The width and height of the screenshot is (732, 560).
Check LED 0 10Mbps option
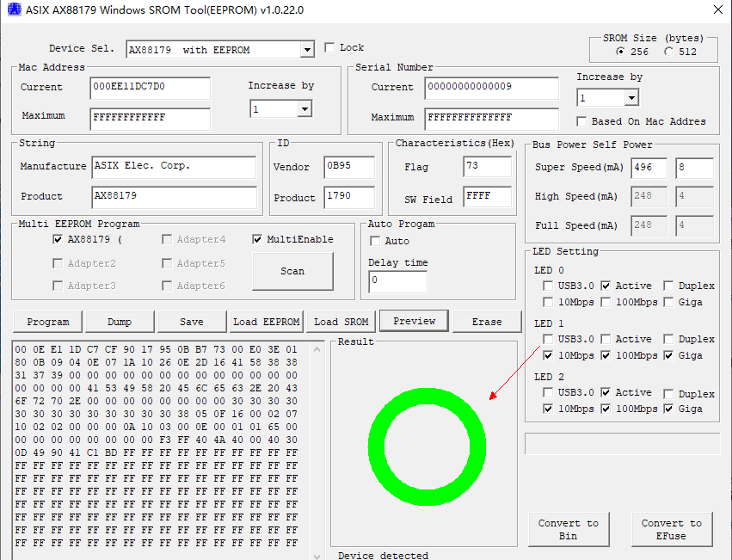[548, 303]
